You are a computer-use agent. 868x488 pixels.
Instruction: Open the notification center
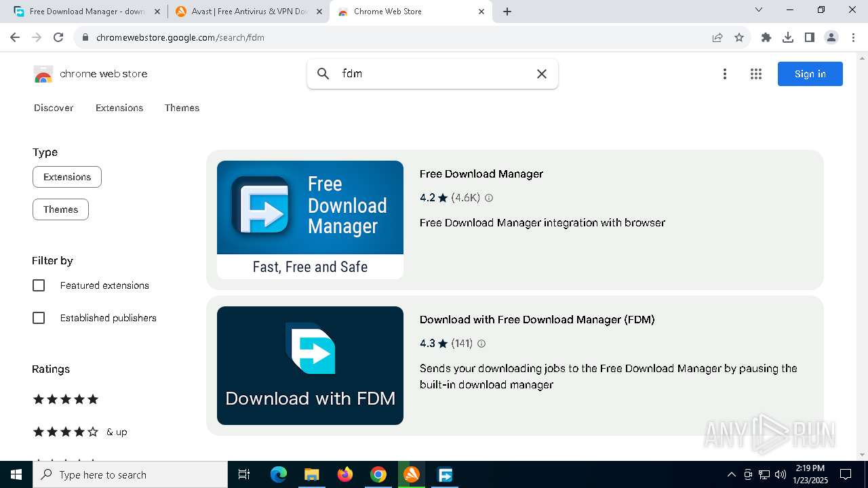click(846, 474)
